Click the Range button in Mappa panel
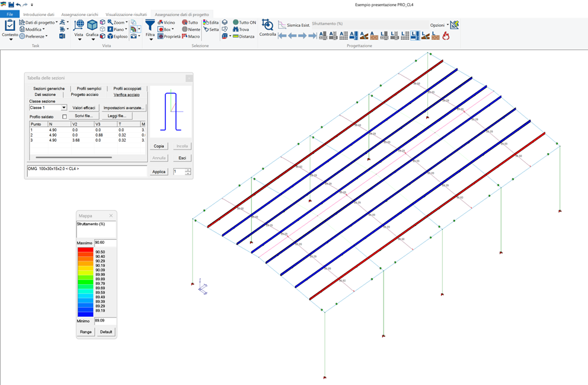The height and width of the screenshot is (385, 588). 85,332
